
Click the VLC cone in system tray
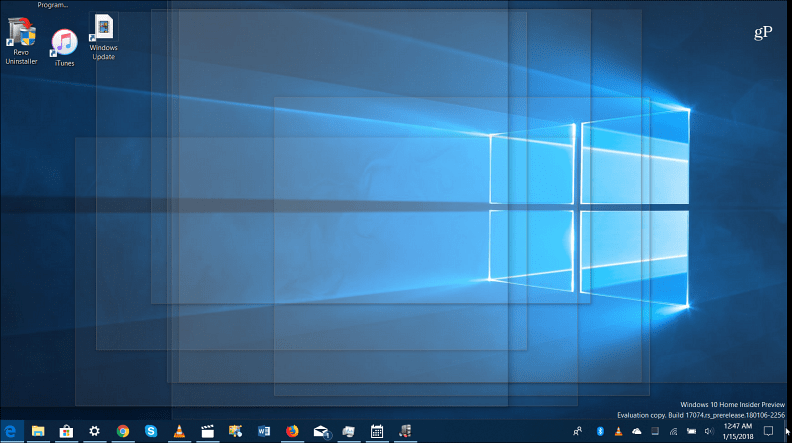coord(618,431)
